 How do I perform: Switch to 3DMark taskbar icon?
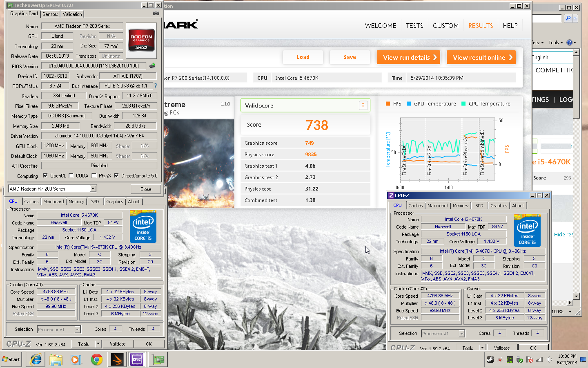[x=117, y=359]
